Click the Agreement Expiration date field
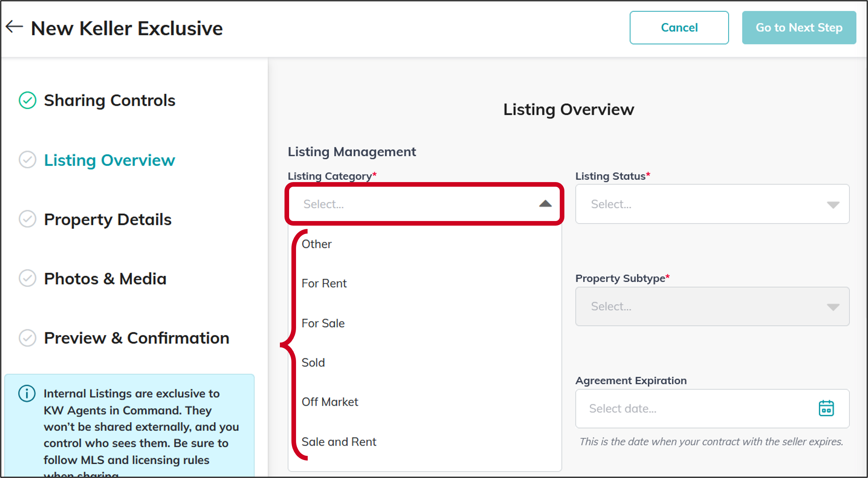Screen dimensions: 868x478 point(712,408)
